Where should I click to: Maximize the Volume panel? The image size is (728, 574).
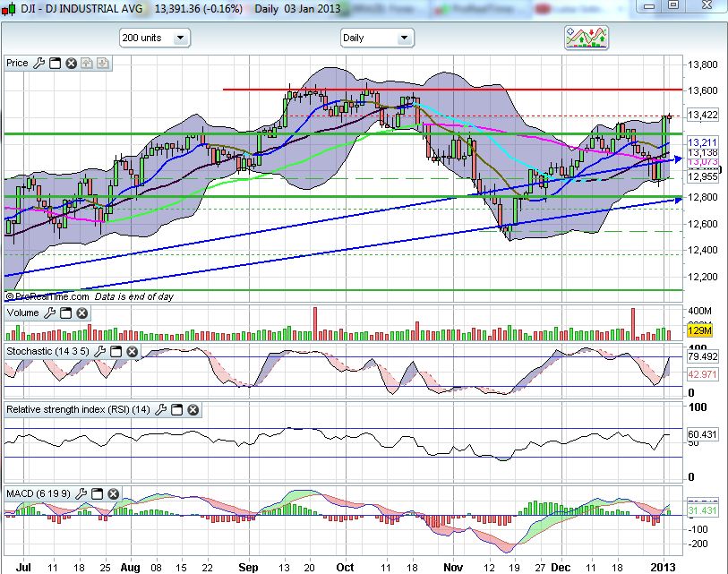pos(66,313)
